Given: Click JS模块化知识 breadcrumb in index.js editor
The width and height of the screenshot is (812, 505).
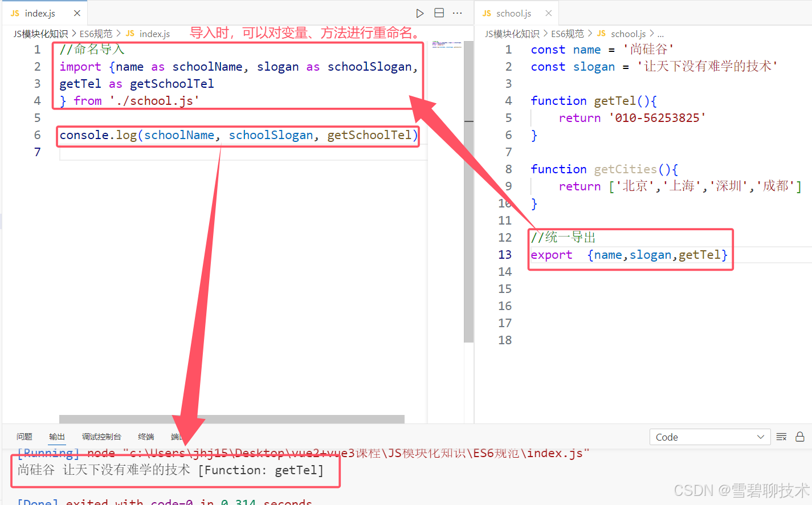Looking at the screenshot, I should (40, 34).
